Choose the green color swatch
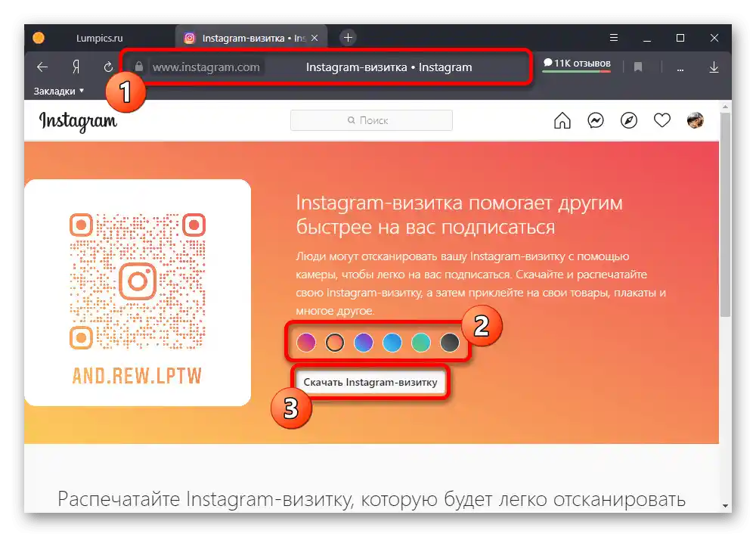This screenshot has width=756, height=537. [421, 343]
